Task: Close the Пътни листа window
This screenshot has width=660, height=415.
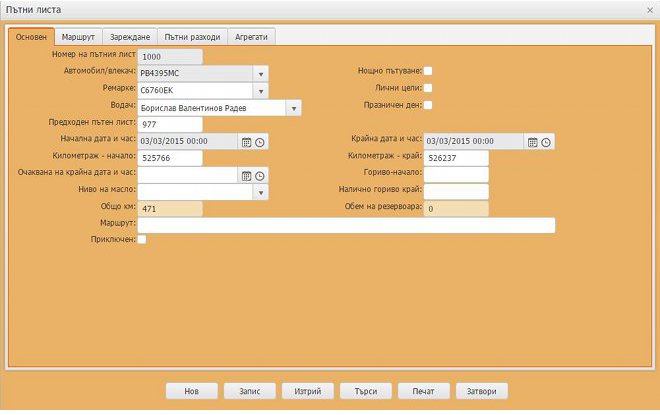Action: [650, 8]
